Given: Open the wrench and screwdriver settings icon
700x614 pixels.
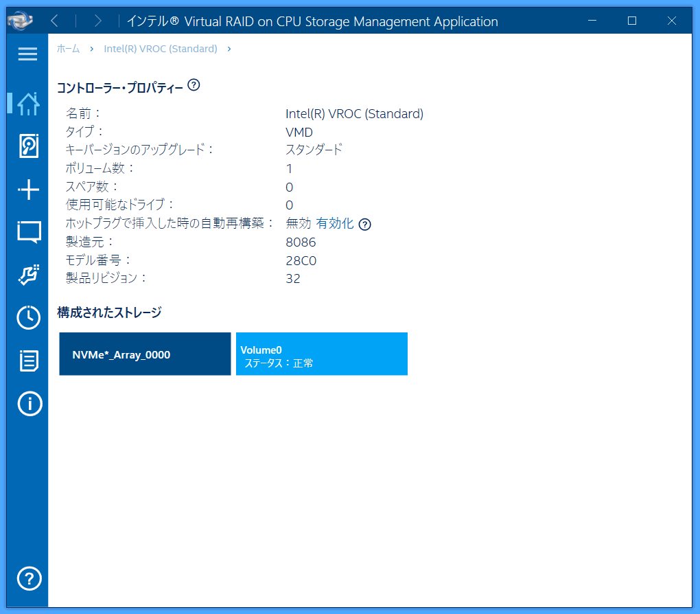Looking at the screenshot, I should click(29, 275).
